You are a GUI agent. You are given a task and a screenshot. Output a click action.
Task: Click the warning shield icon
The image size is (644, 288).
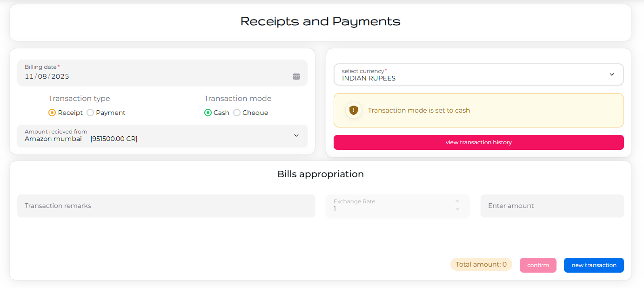pos(353,110)
